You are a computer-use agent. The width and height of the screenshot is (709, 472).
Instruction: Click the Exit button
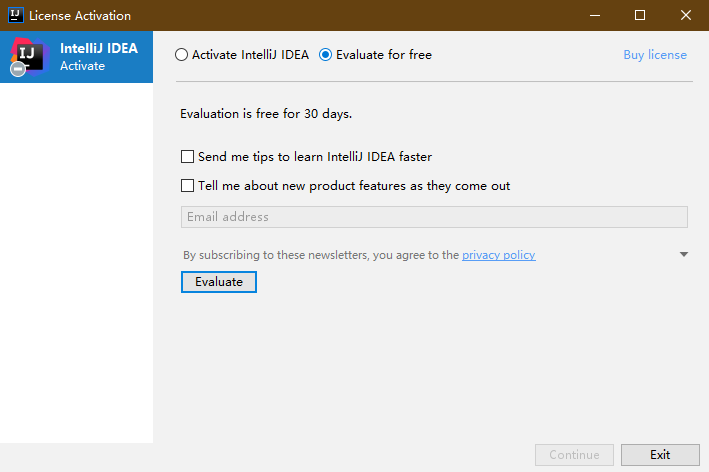tap(660, 455)
